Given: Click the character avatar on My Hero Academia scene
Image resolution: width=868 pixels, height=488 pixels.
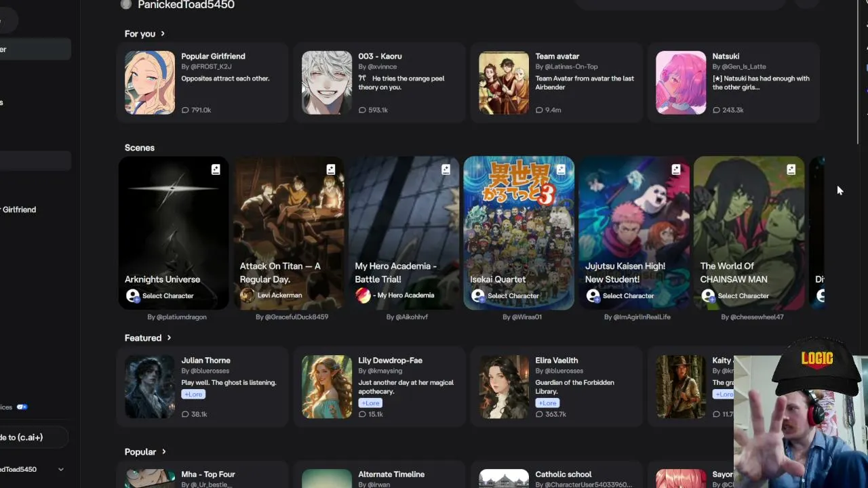Looking at the screenshot, I should tap(363, 295).
